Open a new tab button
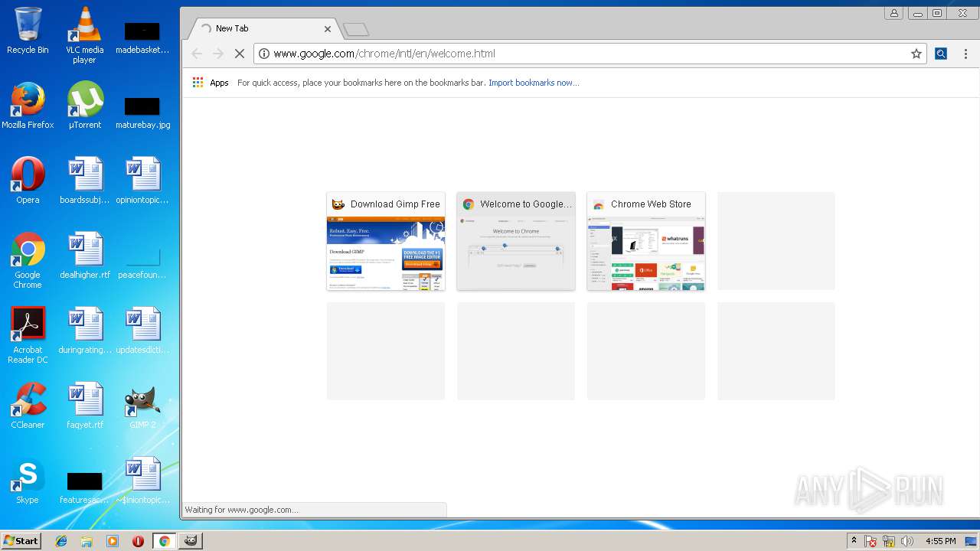Viewport: 980px width, 551px height. 356,30
